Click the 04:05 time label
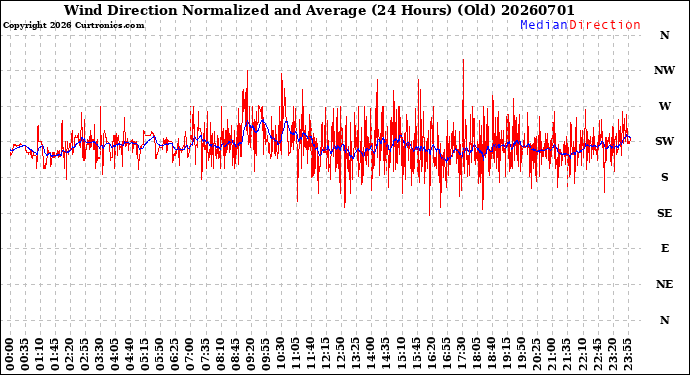Viewport: 690px width, 375px height. [x=115, y=354]
